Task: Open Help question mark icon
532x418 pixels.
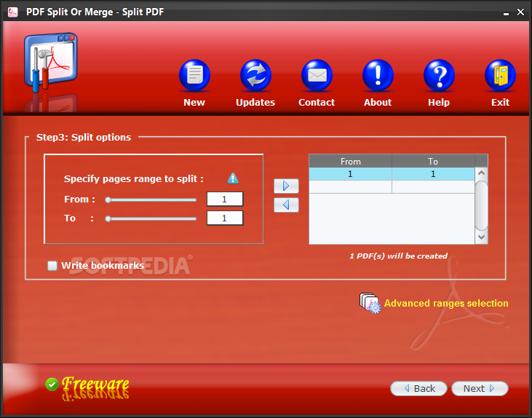Action: 439,76
